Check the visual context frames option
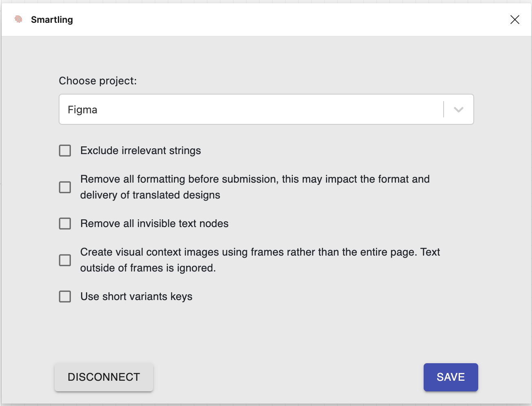Viewport: 532px width, 406px height. tap(65, 260)
